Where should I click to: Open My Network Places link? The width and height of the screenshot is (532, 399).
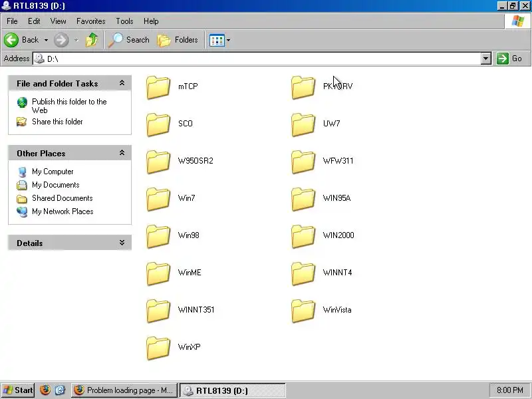(x=63, y=211)
